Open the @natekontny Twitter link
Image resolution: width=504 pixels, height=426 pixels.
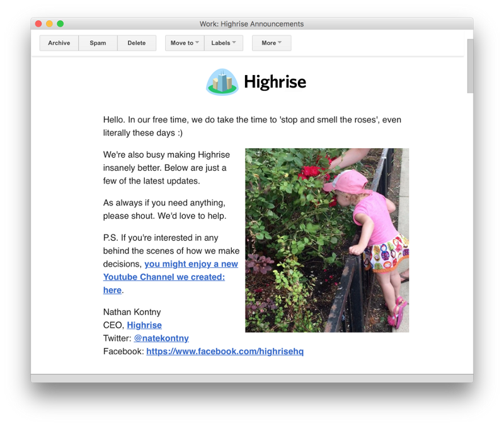pos(161,338)
